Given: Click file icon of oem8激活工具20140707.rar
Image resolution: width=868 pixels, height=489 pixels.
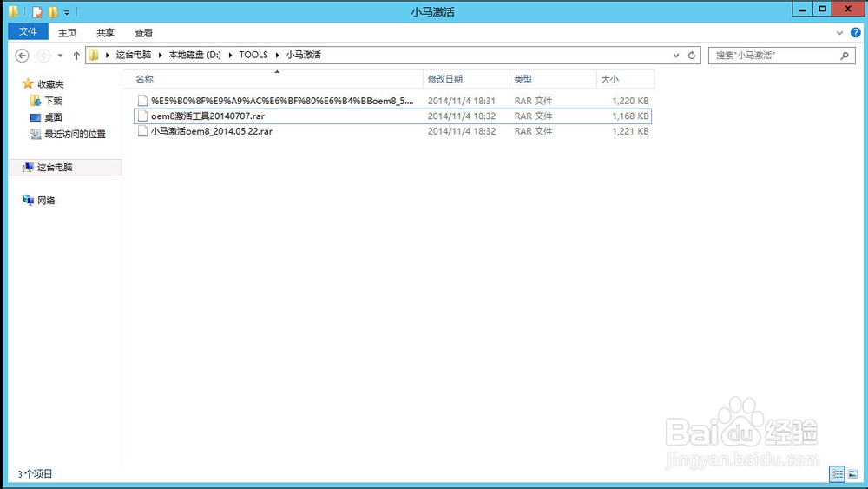Looking at the screenshot, I should (143, 116).
